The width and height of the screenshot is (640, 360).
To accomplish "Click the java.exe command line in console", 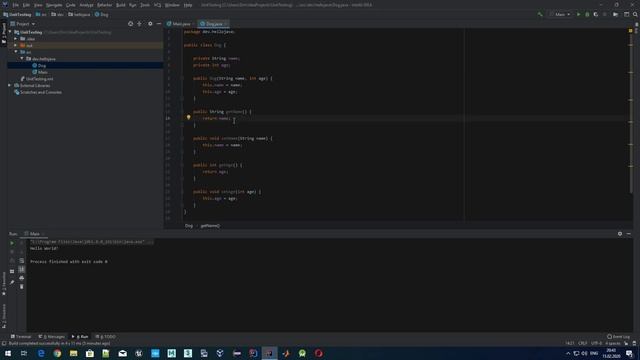I will (91, 242).
